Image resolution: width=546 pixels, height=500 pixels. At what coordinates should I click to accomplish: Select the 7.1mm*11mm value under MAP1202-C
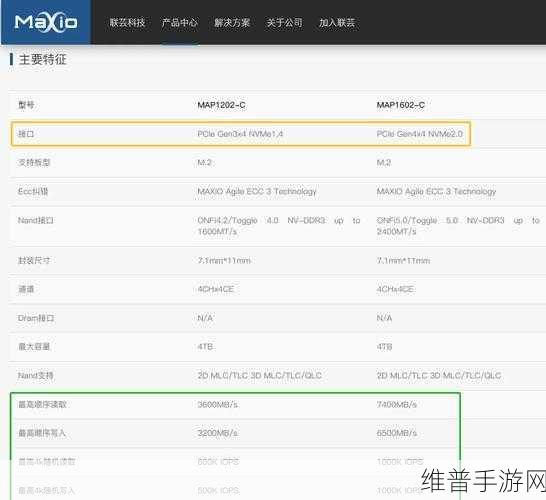click(224, 260)
